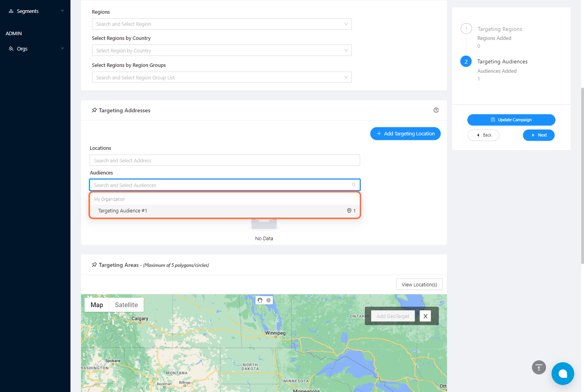Open the chat support bubble
Image resolution: width=584 pixels, height=392 pixels.
click(563, 374)
